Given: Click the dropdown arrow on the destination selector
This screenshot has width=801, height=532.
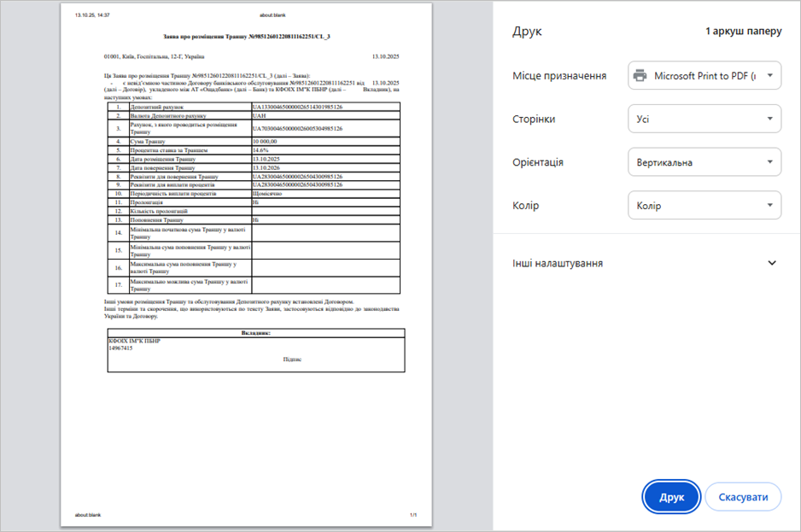Looking at the screenshot, I should pyautogui.click(x=769, y=75).
